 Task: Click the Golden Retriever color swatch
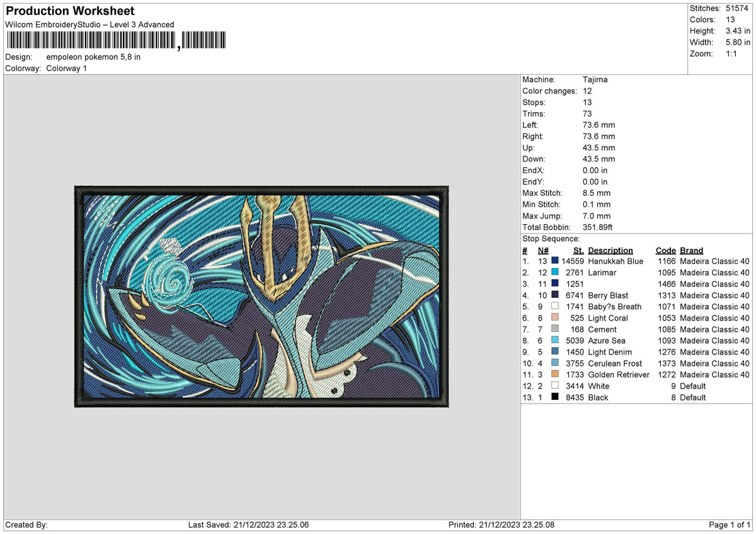(x=554, y=375)
